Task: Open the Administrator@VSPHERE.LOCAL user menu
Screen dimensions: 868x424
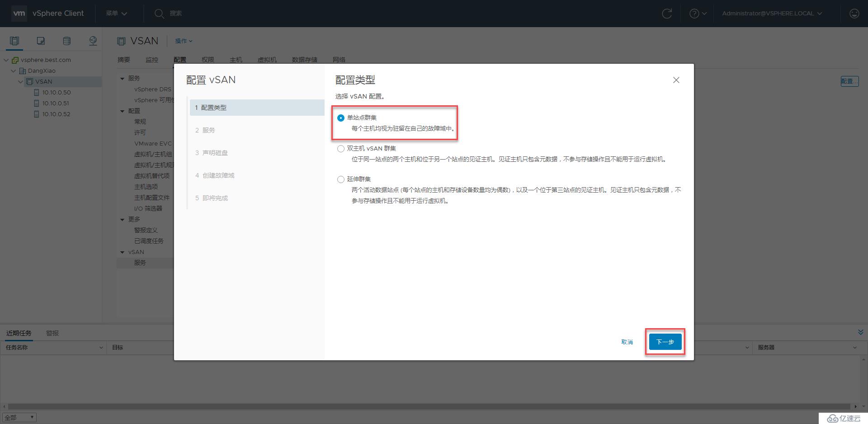Action: tap(772, 14)
